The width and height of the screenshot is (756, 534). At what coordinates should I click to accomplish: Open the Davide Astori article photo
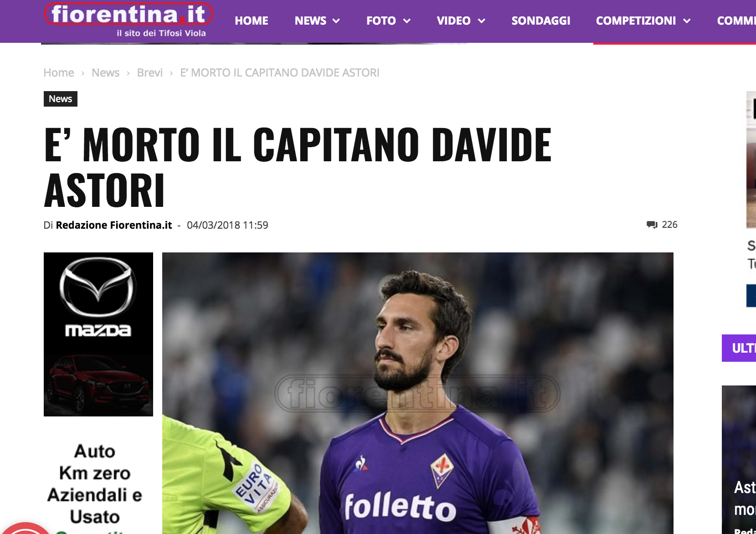point(418,393)
